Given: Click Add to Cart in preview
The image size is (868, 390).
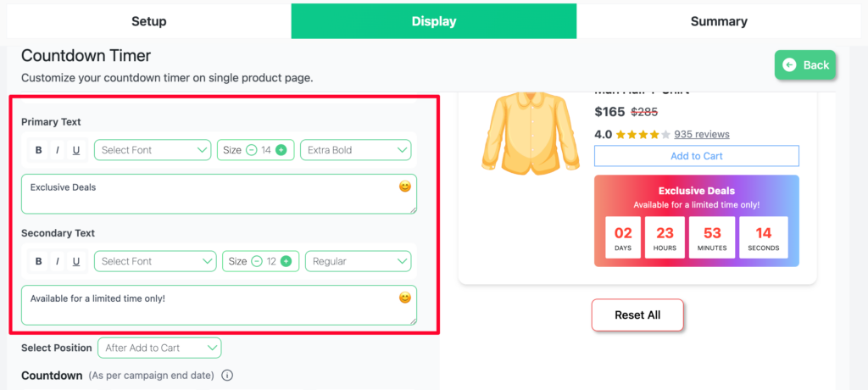Looking at the screenshot, I should click(x=697, y=156).
